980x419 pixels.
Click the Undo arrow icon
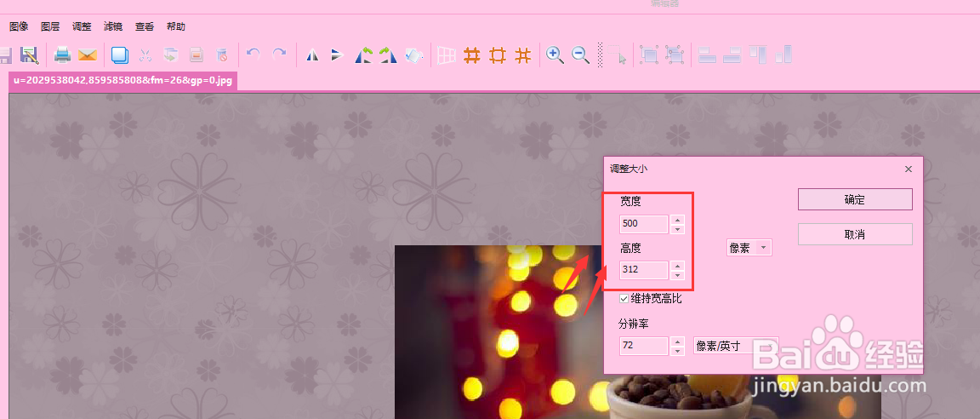coord(254,54)
